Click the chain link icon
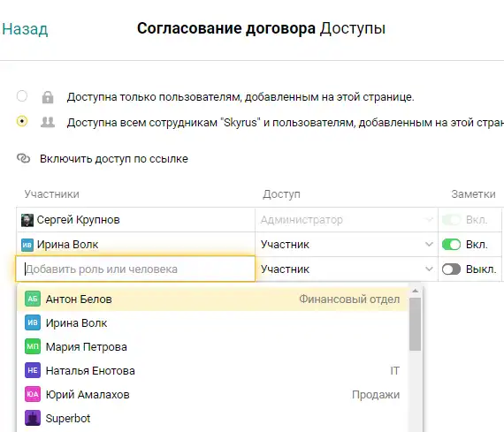 click(x=24, y=158)
